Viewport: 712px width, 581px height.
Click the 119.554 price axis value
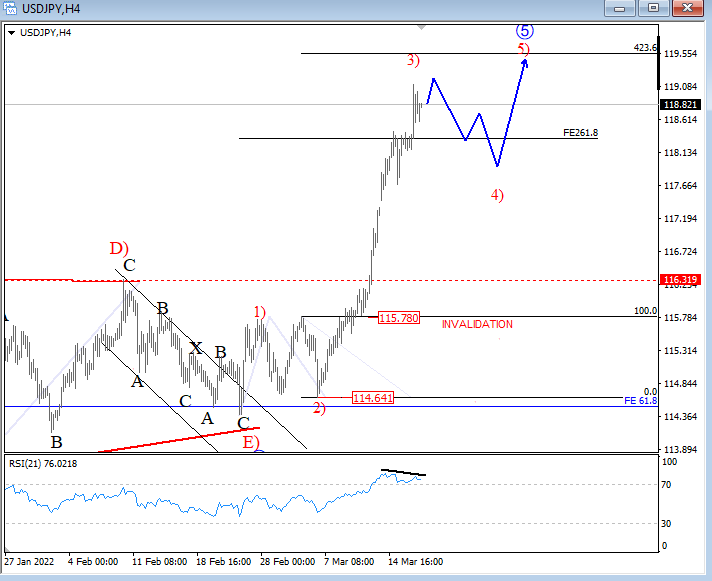pyautogui.click(x=680, y=54)
